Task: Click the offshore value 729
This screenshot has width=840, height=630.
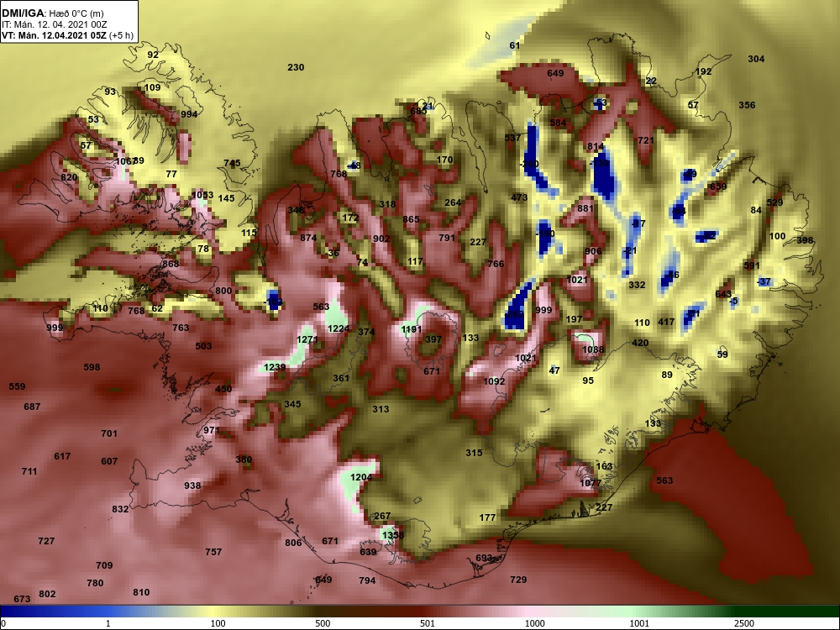Action: pos(518,580)
